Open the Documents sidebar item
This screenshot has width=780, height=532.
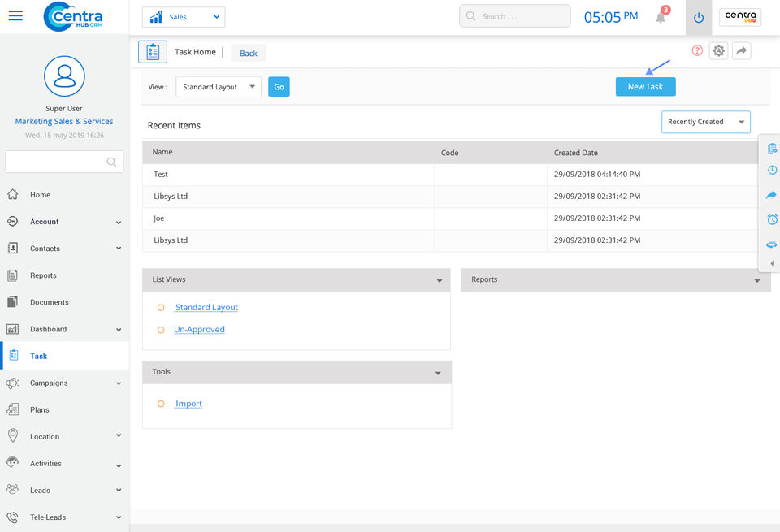(65, 302)
